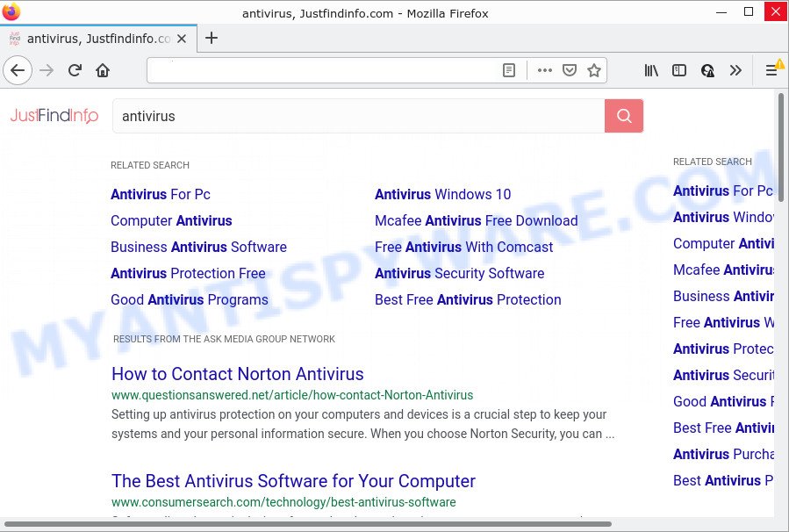Screen dimensions: 789x532
Task: Go back using the browser back arrow
Action: 18,70
